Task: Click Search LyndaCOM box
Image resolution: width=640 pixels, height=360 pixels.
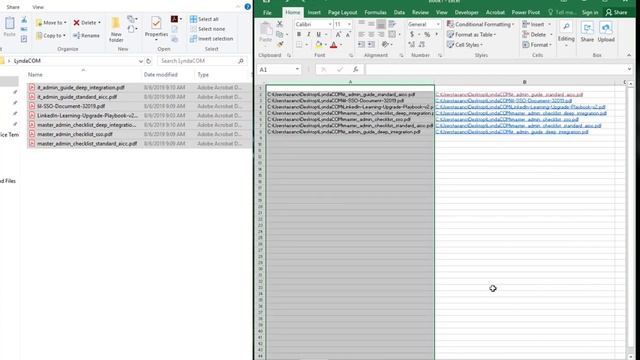Action: click(202, 61)
